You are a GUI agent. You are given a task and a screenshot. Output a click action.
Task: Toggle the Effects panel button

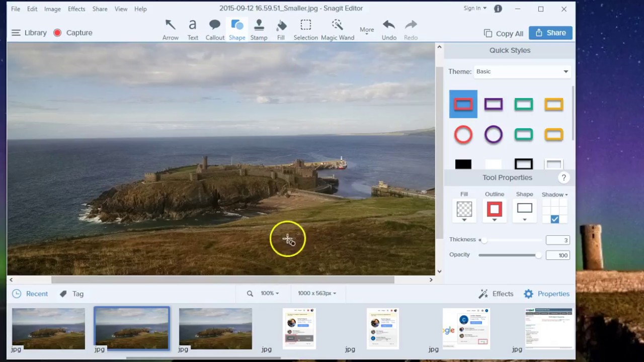click(x=496, y=294)
